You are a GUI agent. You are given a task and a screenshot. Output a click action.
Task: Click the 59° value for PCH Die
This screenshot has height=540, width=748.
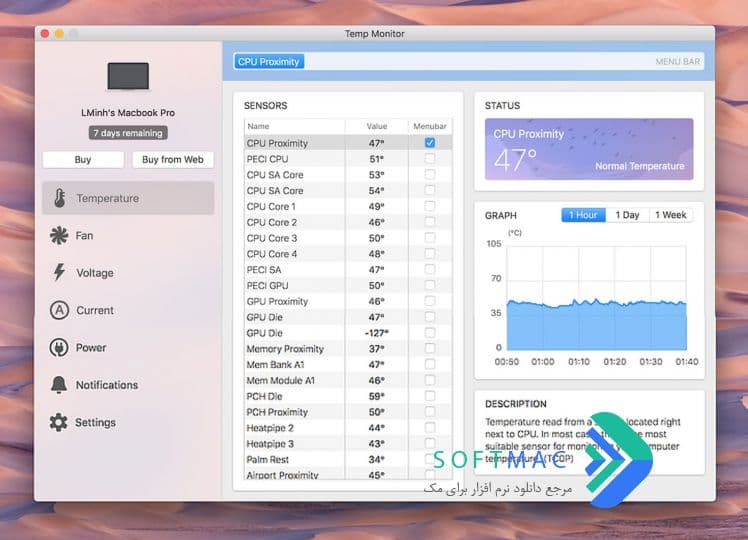pos(376,396)
